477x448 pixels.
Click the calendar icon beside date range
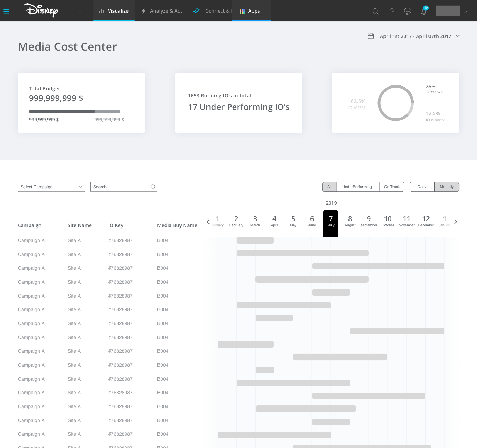pos(371,36)
